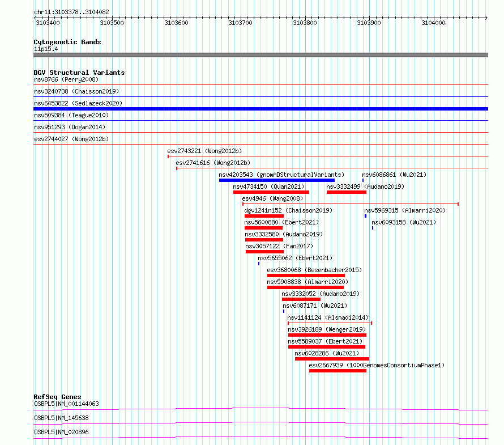The image size is (504, 445).
Task: Click the dgv1241n152 (Chaisson2019) label
Action: (288, 210)
